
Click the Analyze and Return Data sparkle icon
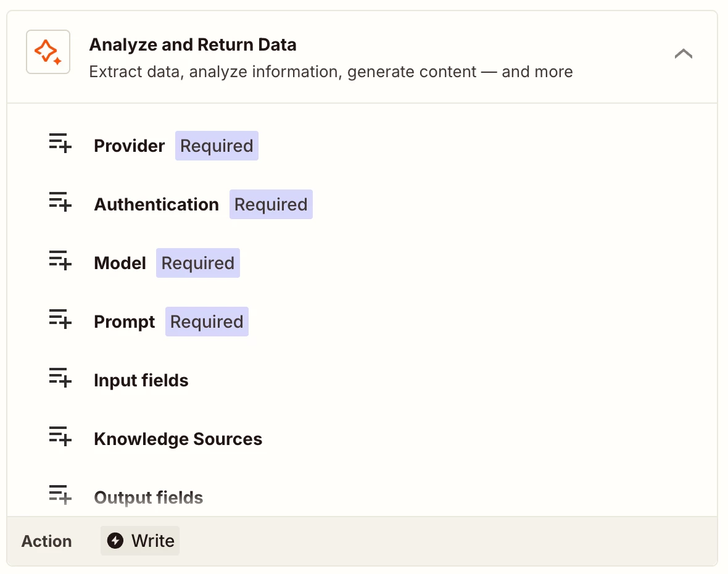[x=48, y=52]
